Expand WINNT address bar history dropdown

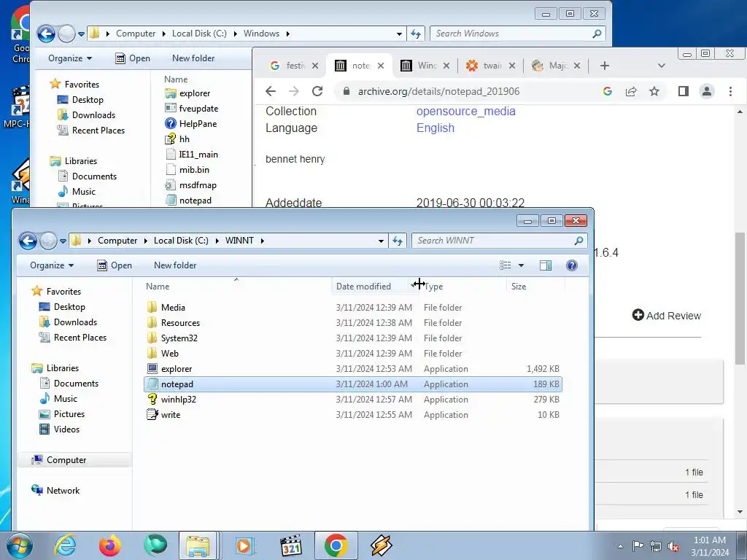(381, 241)
